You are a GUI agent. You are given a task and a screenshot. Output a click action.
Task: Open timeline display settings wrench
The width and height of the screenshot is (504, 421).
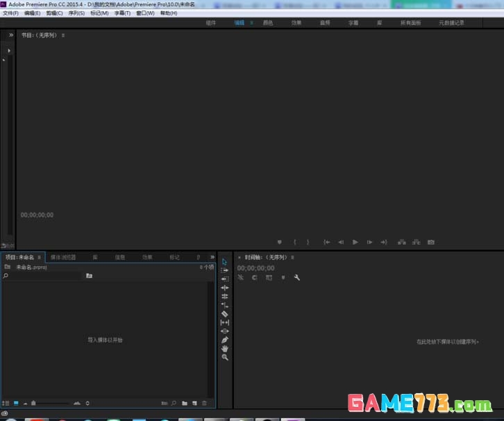(297, 277)
